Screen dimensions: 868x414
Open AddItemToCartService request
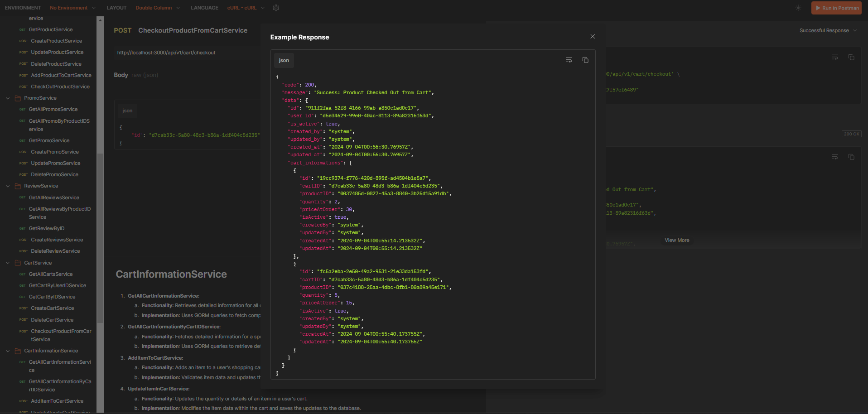tap(57, 401)
